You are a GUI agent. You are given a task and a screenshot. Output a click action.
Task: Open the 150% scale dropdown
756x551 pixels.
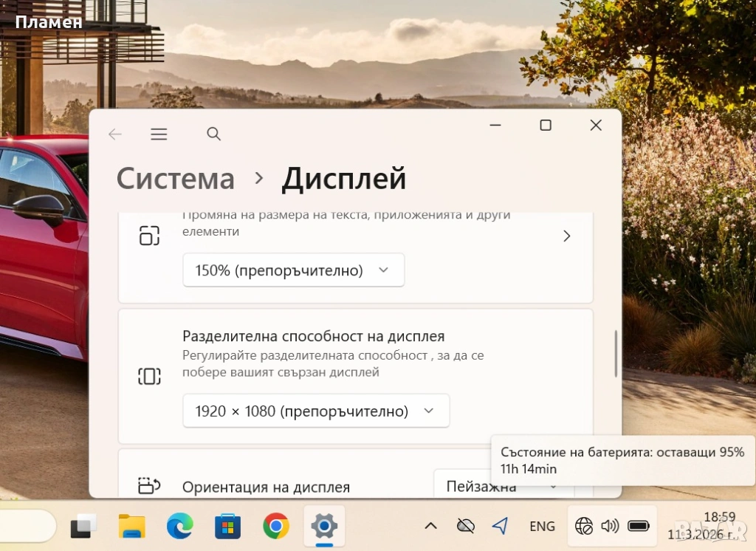293,270
